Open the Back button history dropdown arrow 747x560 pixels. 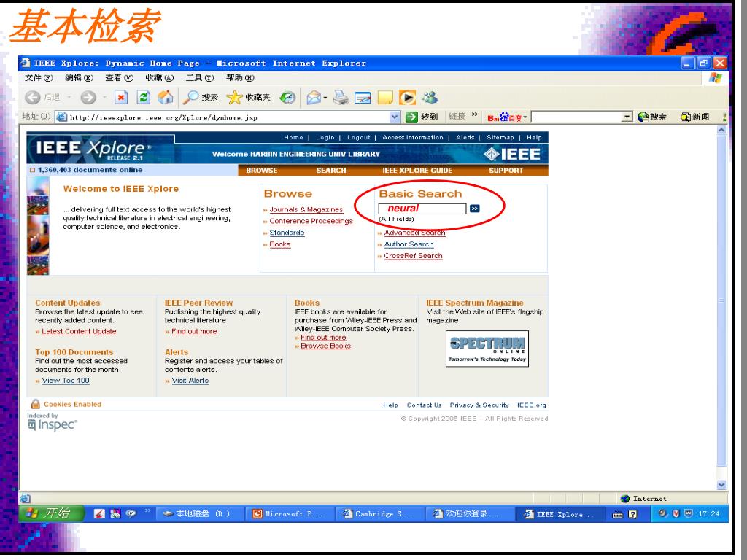[69, 98]
